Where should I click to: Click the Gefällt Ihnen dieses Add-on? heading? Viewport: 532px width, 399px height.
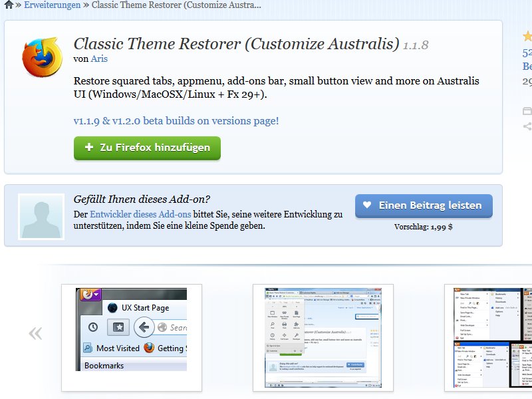pyautogui.click(x=142, y=199)
